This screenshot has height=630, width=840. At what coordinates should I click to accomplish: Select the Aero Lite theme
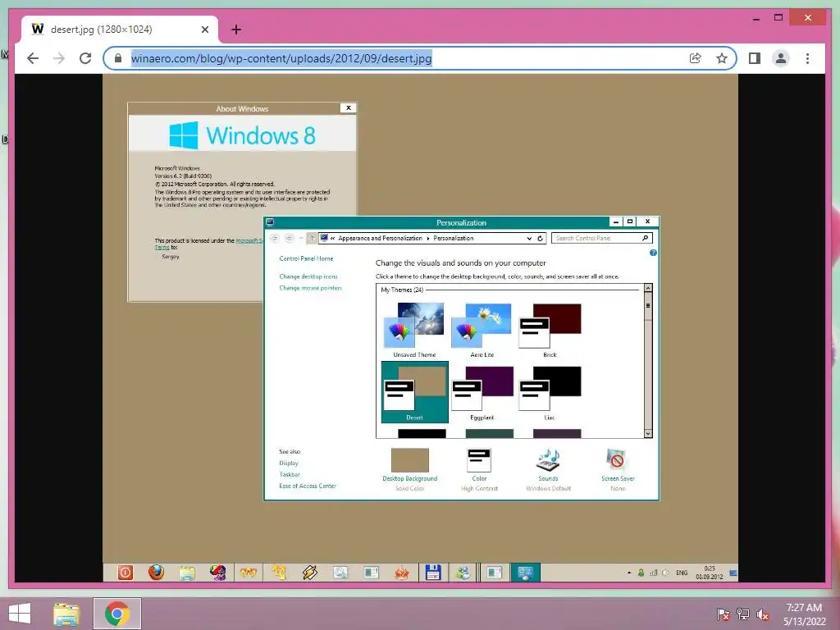(x=482, y=331)
